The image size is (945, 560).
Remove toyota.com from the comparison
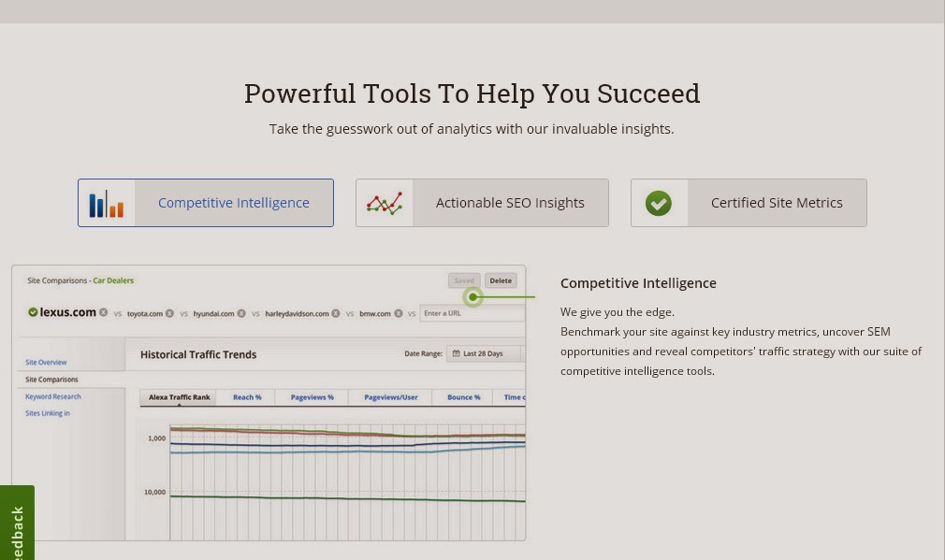[170, 313]
